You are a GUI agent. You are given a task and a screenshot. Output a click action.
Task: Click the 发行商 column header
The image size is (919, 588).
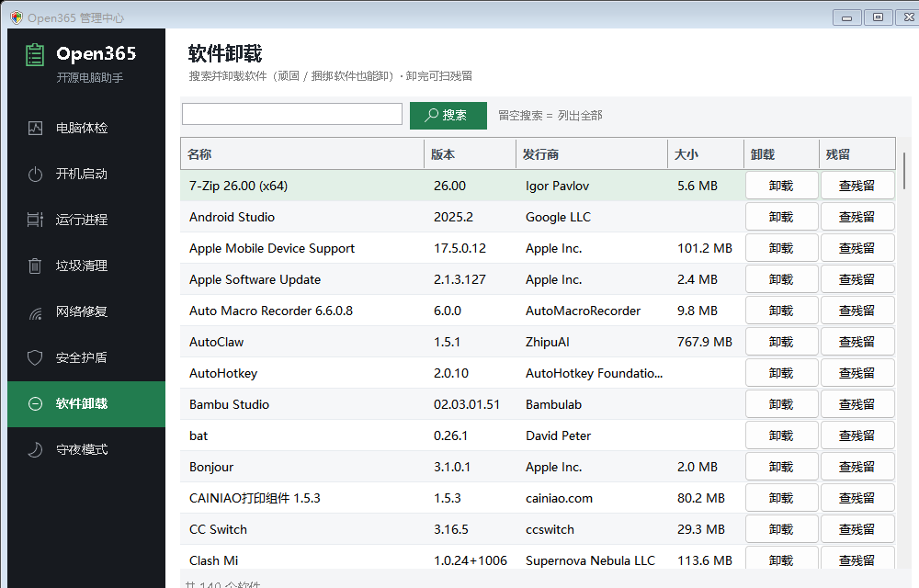coord(592,154)
